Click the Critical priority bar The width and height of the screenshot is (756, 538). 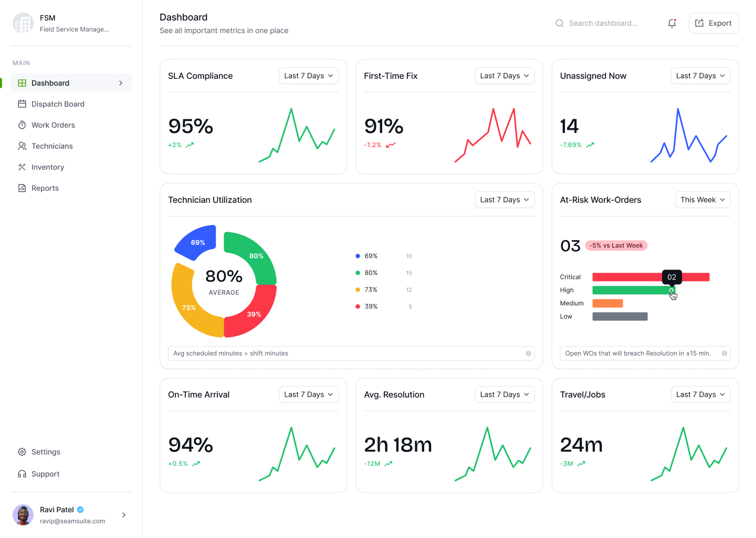click(x=651, y=277)
